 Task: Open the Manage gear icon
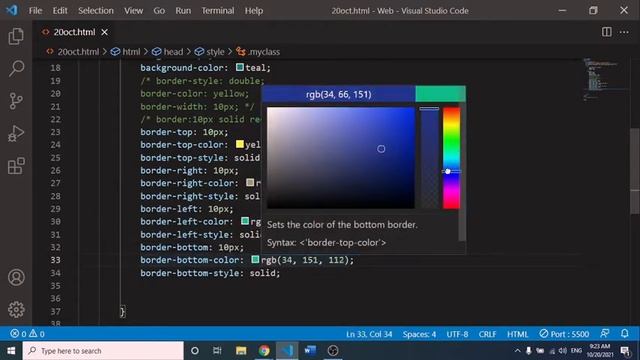tap(16, 309)
